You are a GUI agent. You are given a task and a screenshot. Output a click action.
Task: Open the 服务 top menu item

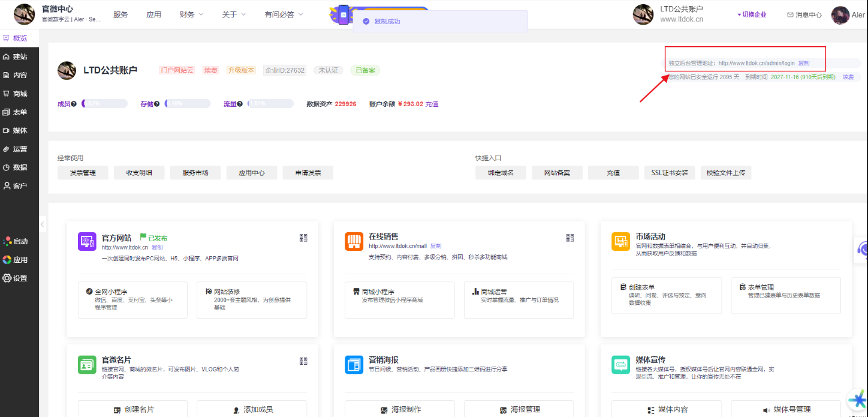[x=120, y=14]
